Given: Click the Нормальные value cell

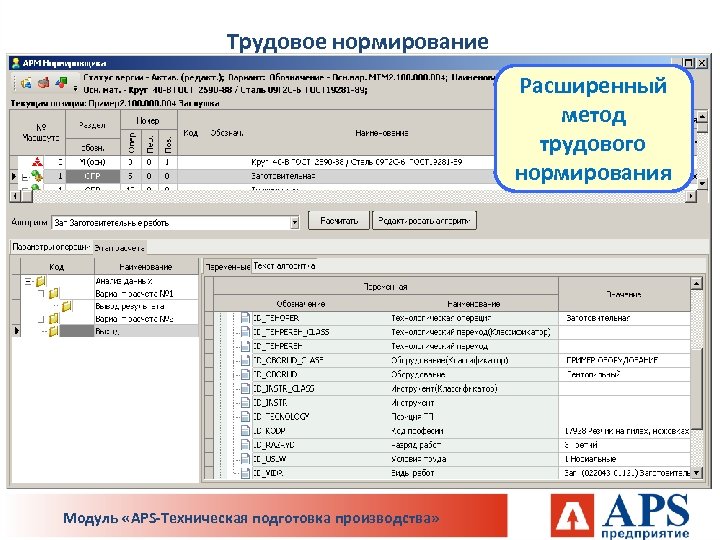Looking at the screenshot, I should click(x=624, y=459).
